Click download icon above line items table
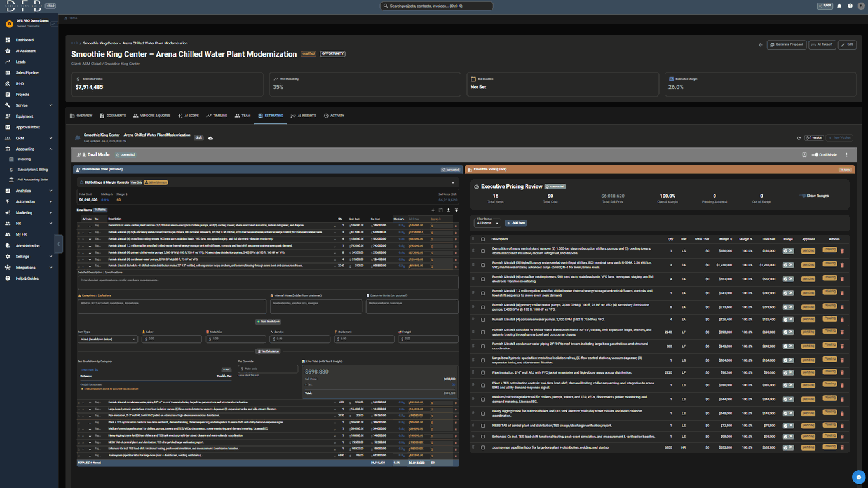868x488 pixels. coord(449,210)
